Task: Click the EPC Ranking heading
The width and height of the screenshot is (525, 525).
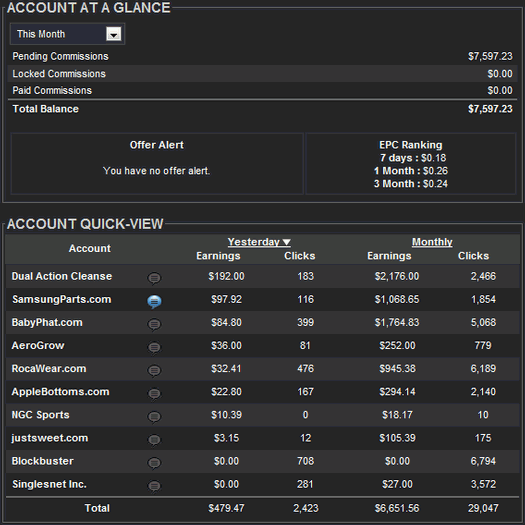Action: coord(411,145)
